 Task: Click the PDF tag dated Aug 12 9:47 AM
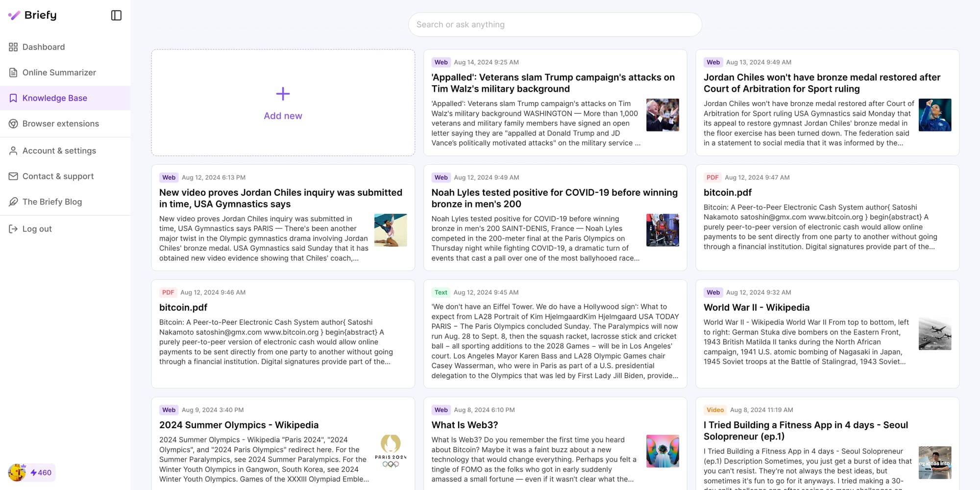[712, 178]
